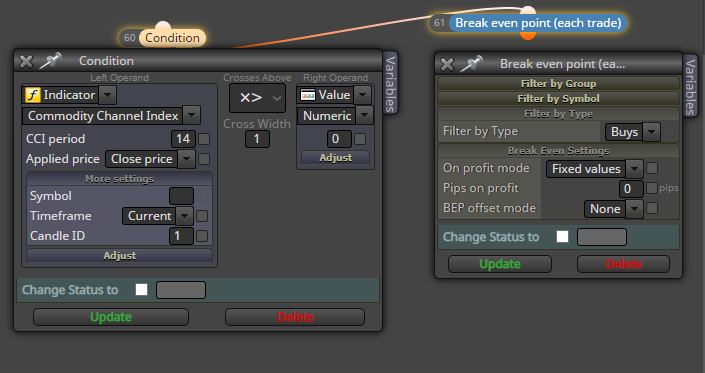705x373 pixels.
Task: Open Variables tab on Break even panel
Action: 690,86
